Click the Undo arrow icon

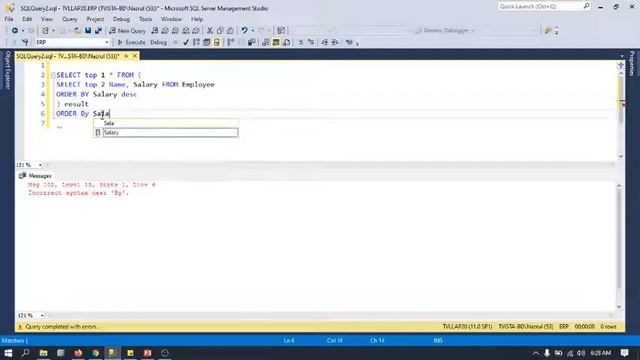(244, 31)
